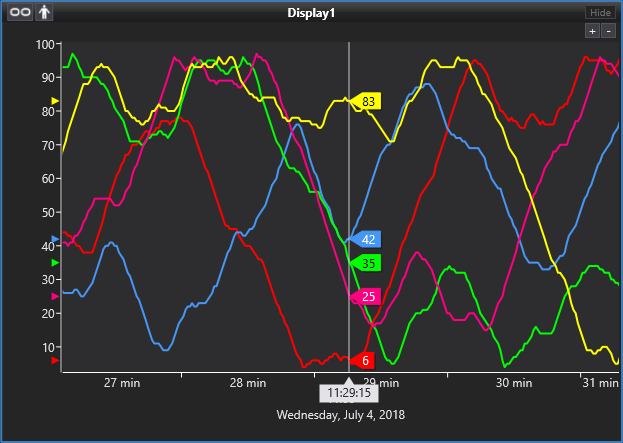This screenshot has width=623, height=443.
Task: Select the yellow value label 83
Action: tap(368, 101)
